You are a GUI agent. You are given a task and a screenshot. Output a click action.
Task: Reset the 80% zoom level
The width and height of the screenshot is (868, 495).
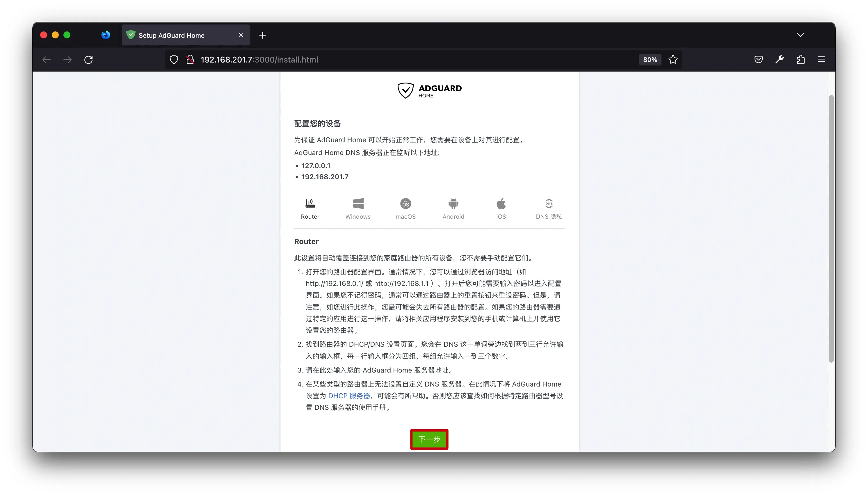click(x=650, y=60)
